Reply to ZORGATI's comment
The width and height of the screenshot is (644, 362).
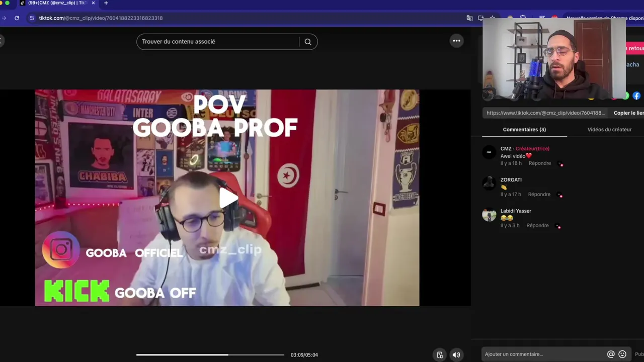(539, 195)
